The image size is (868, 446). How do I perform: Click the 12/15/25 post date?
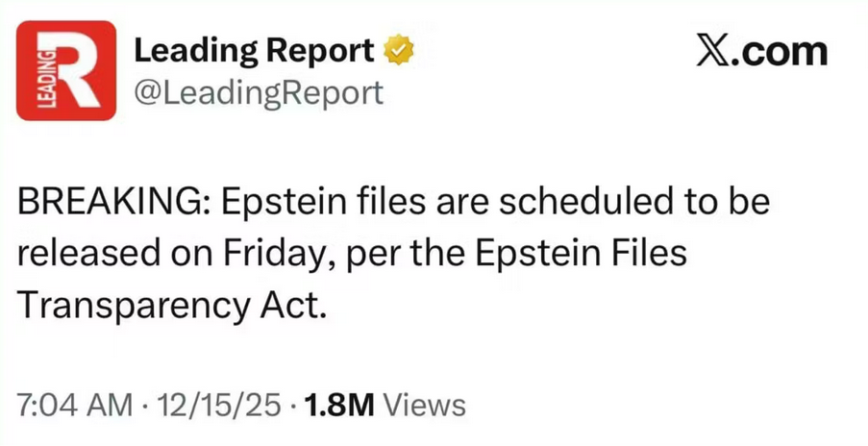point(217,405)
